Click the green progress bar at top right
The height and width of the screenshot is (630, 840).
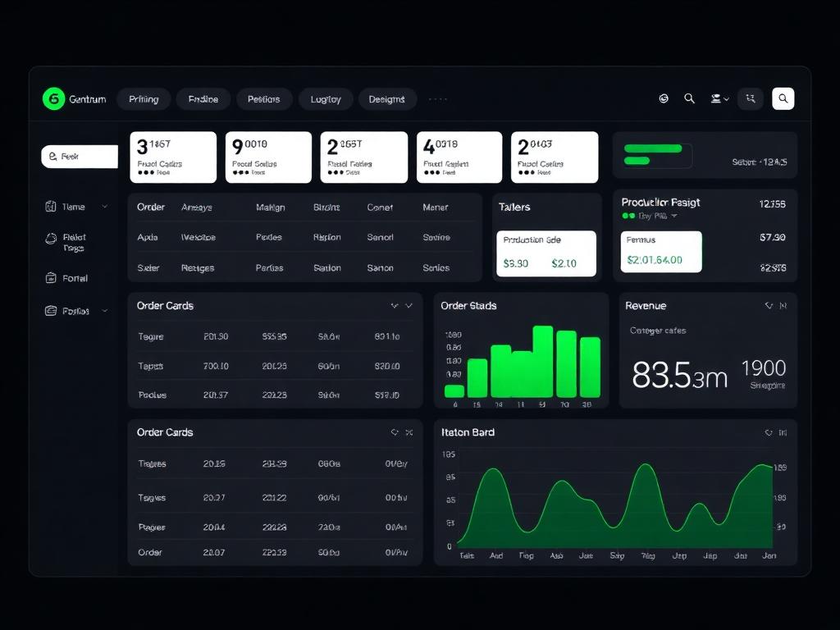(x=653, y=148)
